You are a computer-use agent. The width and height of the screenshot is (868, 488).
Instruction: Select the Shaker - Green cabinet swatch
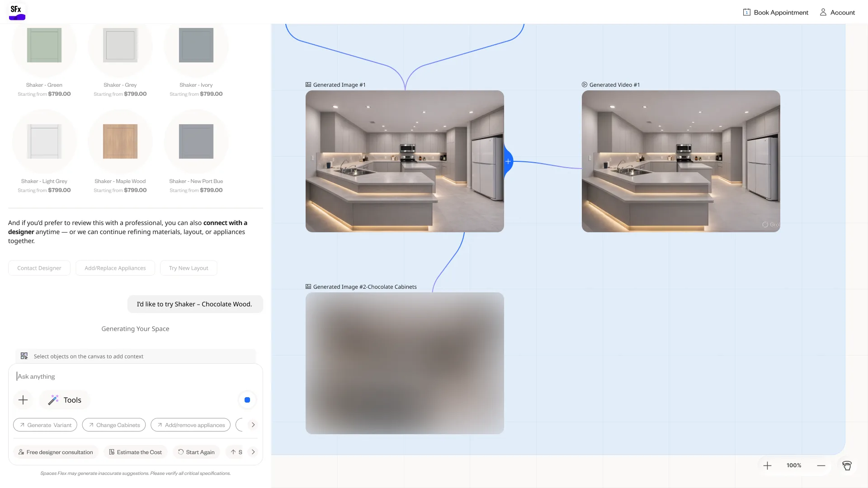point(44,45)
